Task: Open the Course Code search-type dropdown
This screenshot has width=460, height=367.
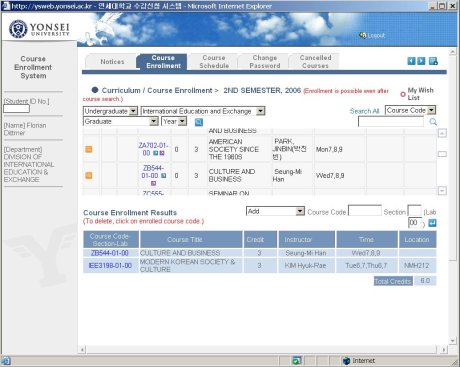Action: (x=410, y=110)
